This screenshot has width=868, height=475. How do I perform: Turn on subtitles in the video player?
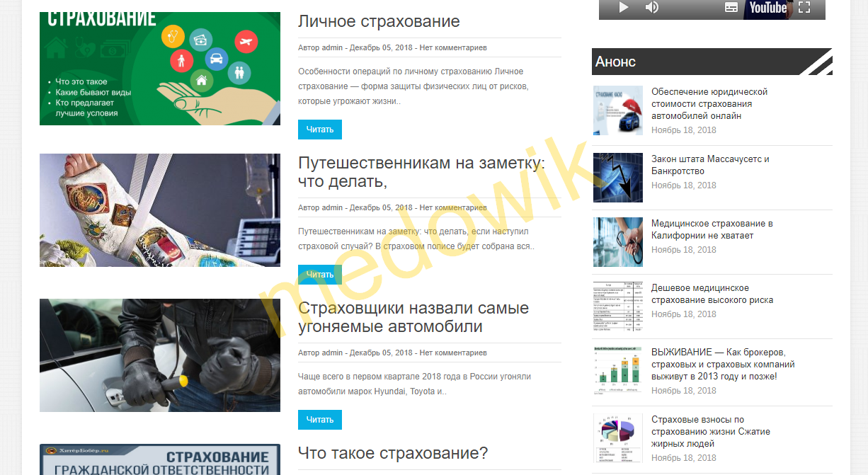[731, 8]
